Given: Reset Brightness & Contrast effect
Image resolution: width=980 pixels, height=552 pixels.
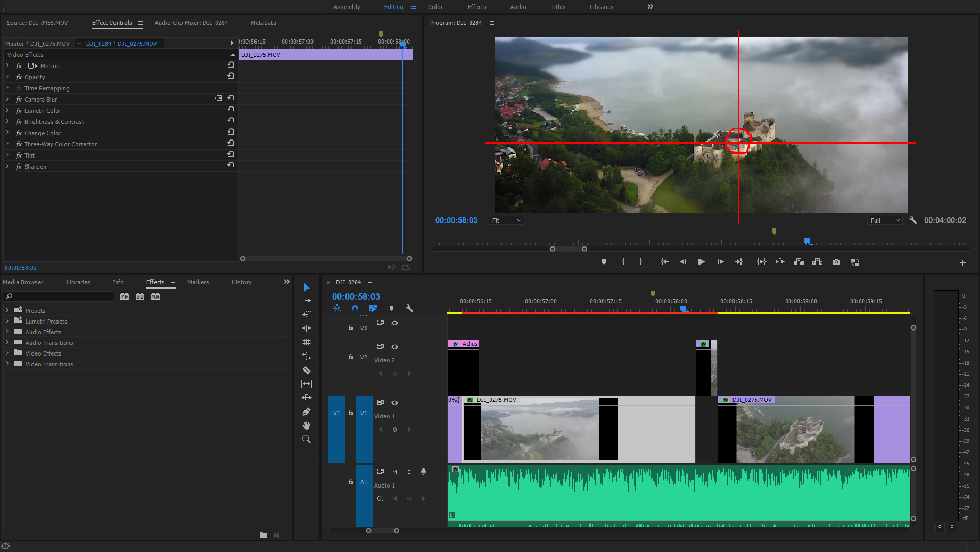Looking at the screenshot, I should [x=230, y=121].
